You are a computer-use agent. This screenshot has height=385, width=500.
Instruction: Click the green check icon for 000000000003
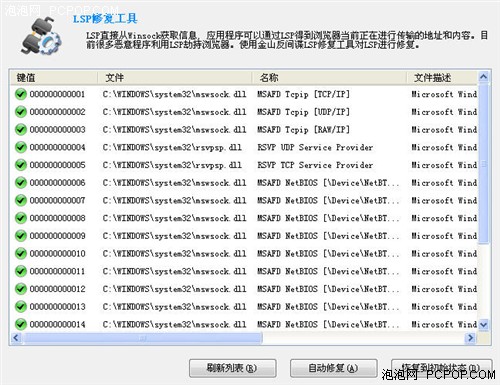coord(21,130)
